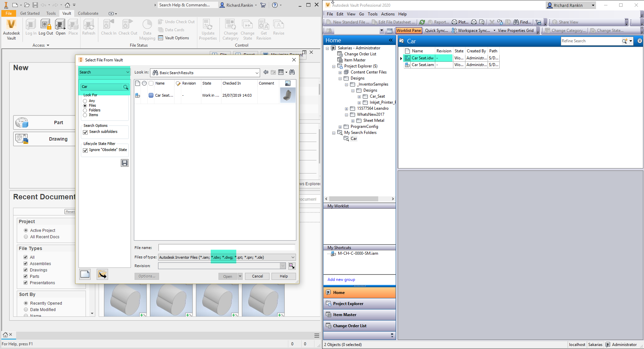
Task: Click the Revise ribbon icon
Action: pyautogui.click(x=279, y=27)
